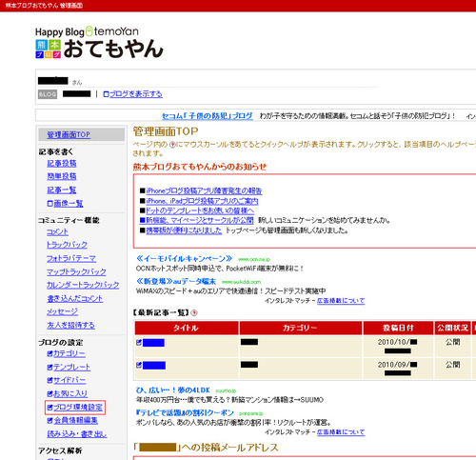476x460 pixels.
Task: Open ブログ環境設定 in the sidebar
Action: point(78,408)
